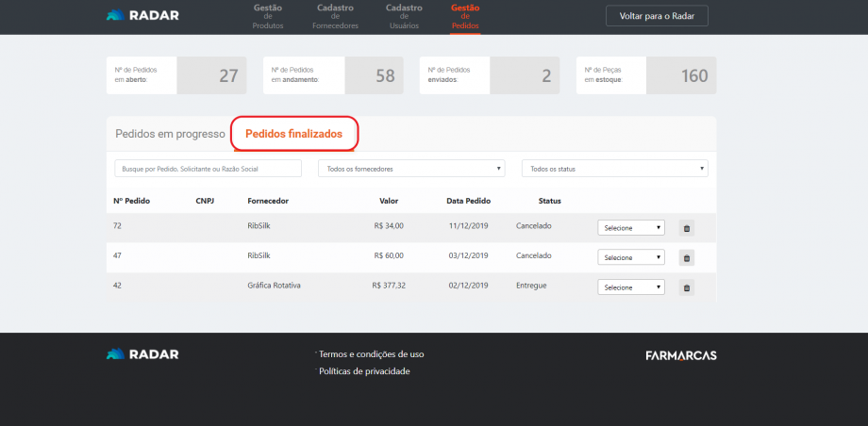868x426 pixels.
Task: Expand Selecione dropdown for order 42
Action: click(x=631, y=287)
